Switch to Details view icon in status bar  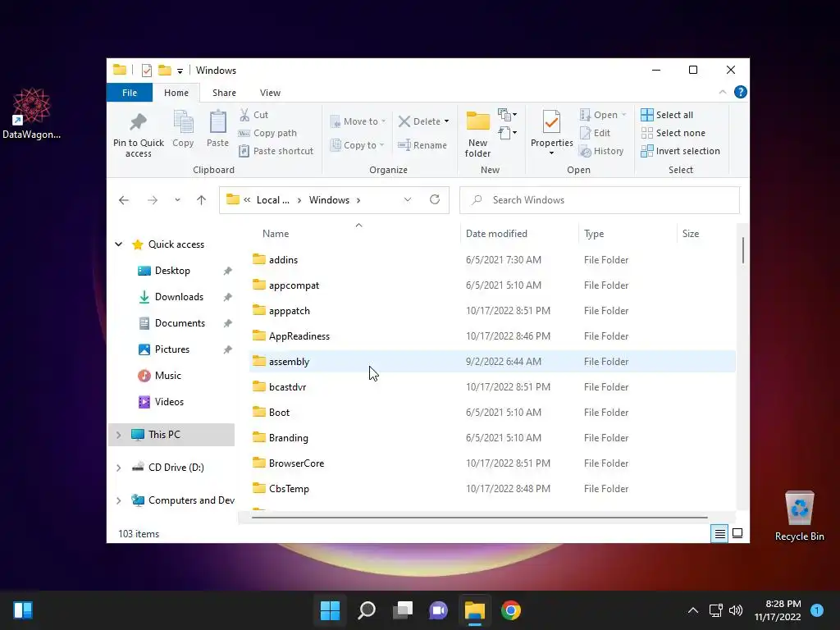(x=719, y=533)
